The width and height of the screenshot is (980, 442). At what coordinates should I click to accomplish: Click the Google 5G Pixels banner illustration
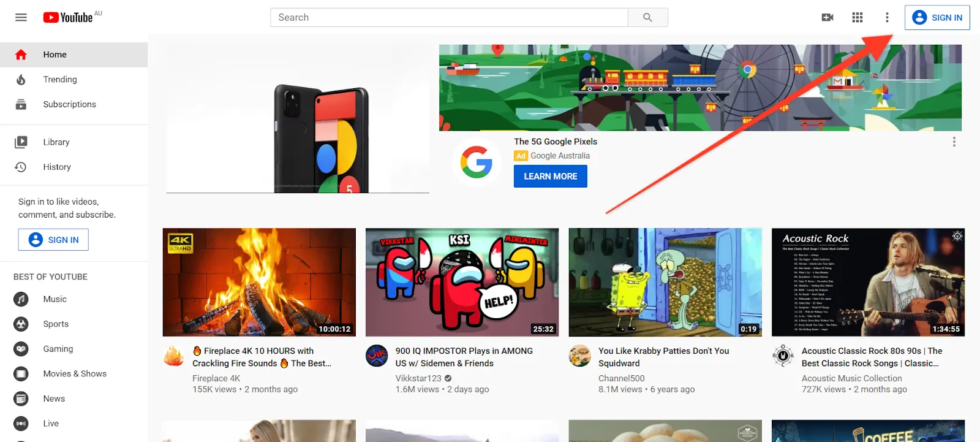[x=700, y=88]
